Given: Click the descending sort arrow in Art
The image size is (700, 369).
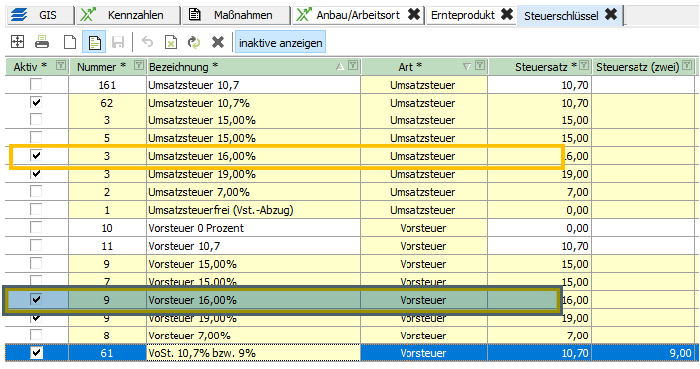Looking at the screenshot, I should click(x=467, y=66).
